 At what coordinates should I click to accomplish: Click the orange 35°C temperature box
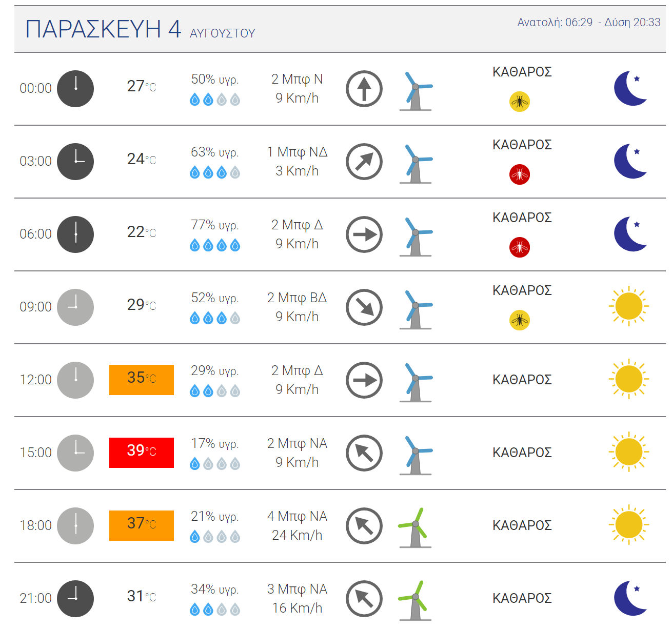click(142, 380)
